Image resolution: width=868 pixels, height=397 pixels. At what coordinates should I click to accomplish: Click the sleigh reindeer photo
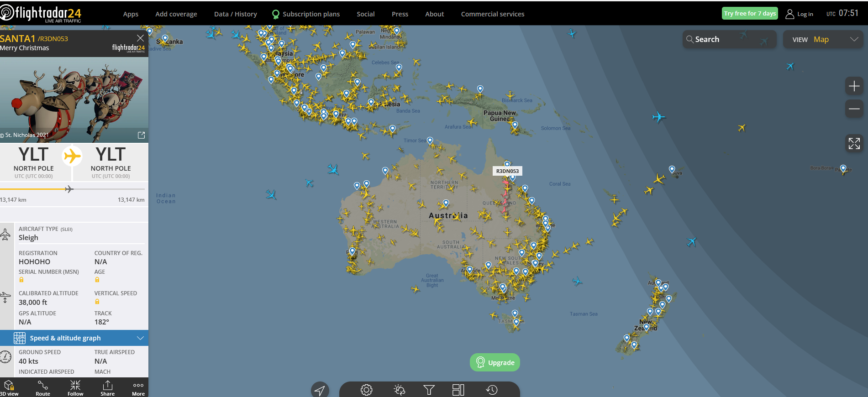pyautogui.click(x=74, y=99)
